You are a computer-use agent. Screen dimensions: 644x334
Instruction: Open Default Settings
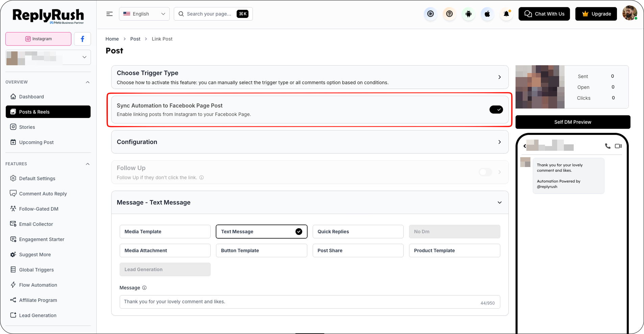48,178
